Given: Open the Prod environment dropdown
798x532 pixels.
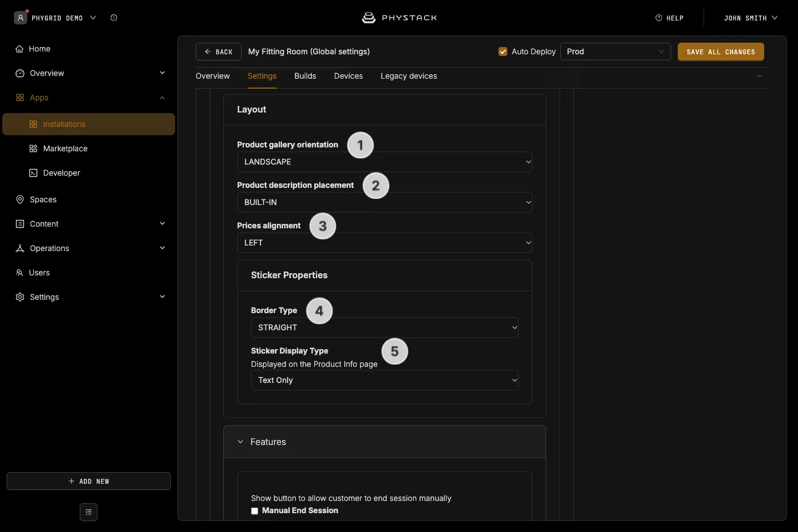Looking at the screenshot, I should click(x=616, y=52).
